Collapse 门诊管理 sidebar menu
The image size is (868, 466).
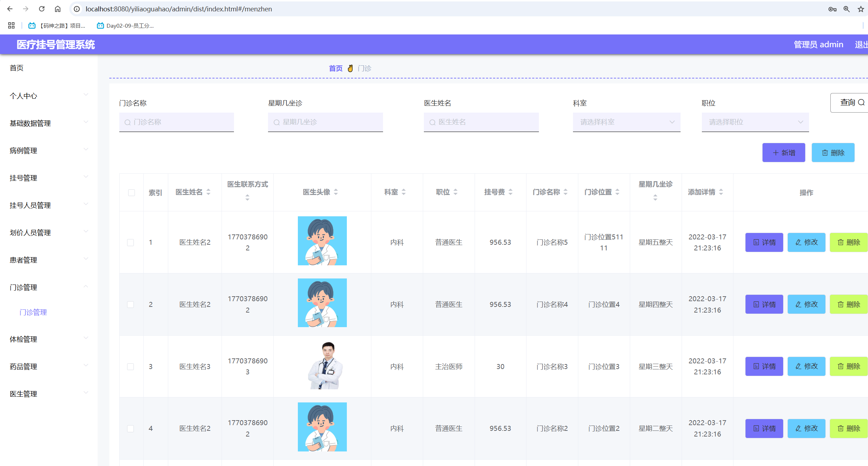point(49,287)
